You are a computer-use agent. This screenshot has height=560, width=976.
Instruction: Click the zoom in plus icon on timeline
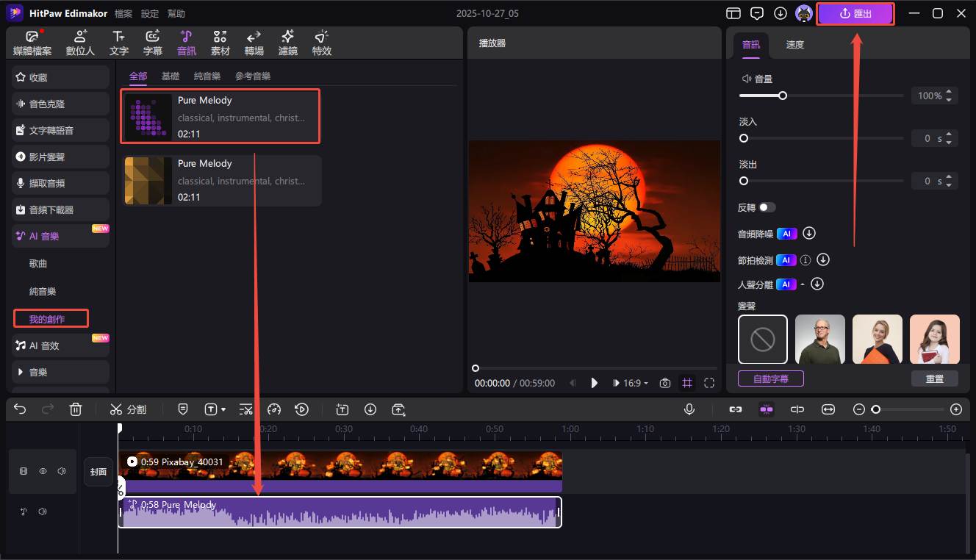pos(955,409)
